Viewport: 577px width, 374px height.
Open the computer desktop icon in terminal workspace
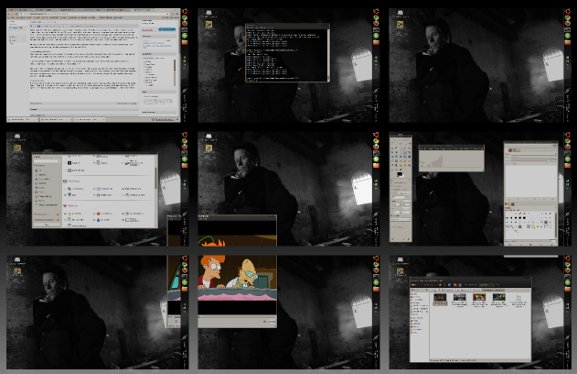pos(209,13)
